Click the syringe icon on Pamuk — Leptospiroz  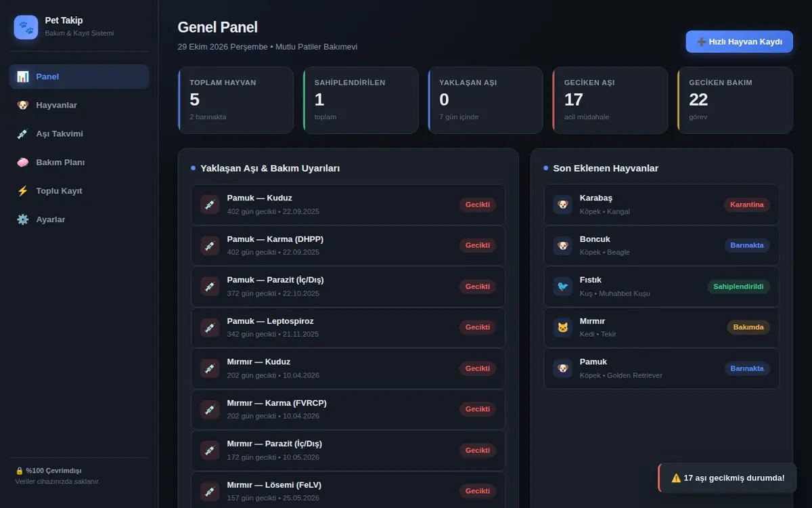tap(210, 327)
